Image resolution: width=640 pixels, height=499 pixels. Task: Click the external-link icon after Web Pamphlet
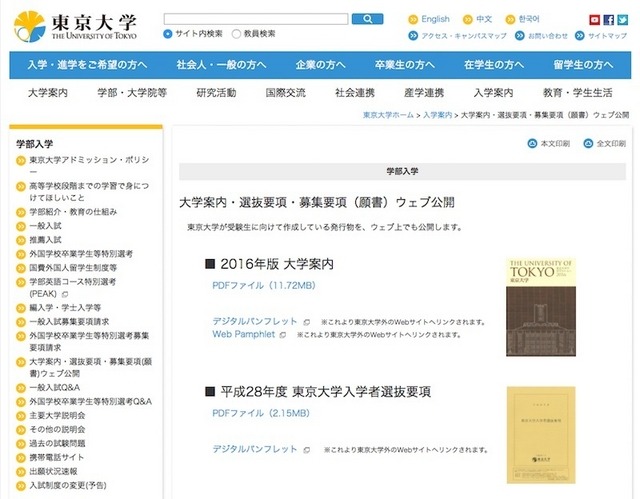282,335
